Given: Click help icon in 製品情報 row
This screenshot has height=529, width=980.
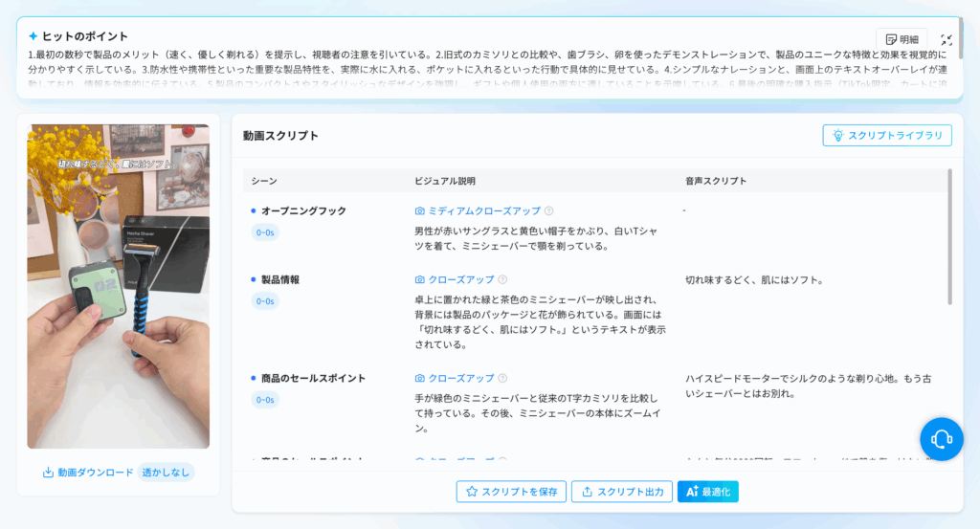Looking at the screenshot, I should (x=502, y=279).
